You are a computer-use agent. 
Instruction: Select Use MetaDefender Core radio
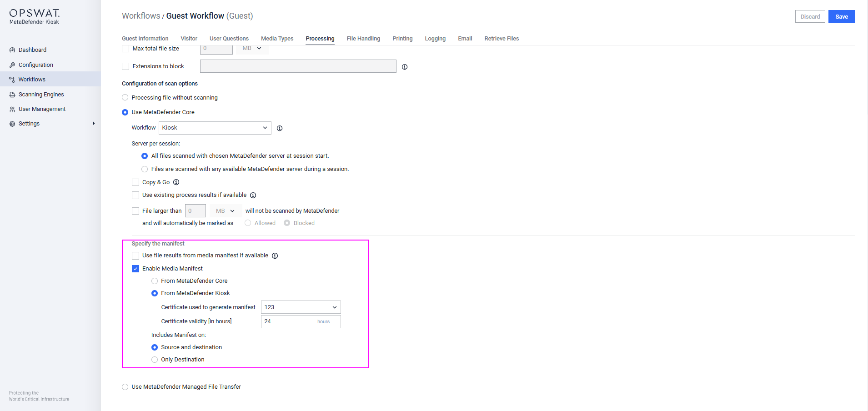[125, 112]
